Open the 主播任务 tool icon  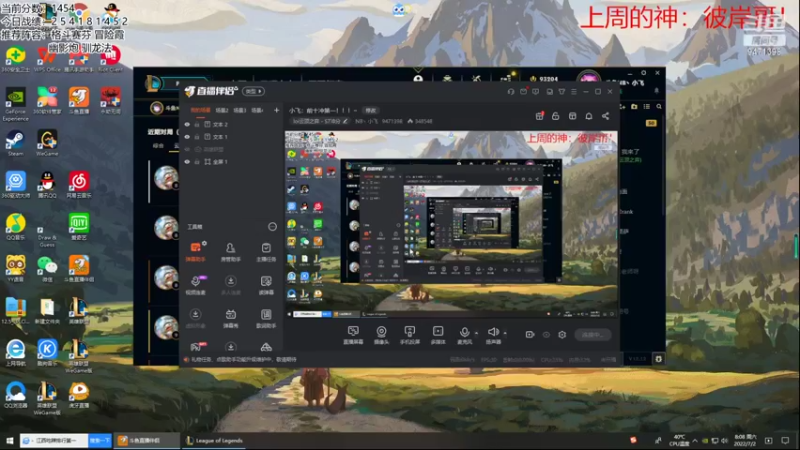[x=266, y=251]
